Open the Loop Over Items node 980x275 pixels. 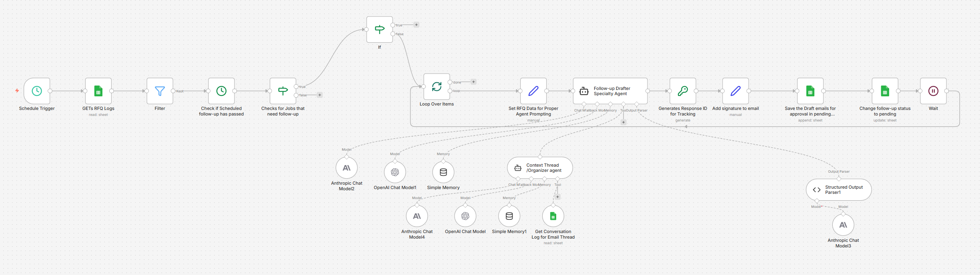437,87
